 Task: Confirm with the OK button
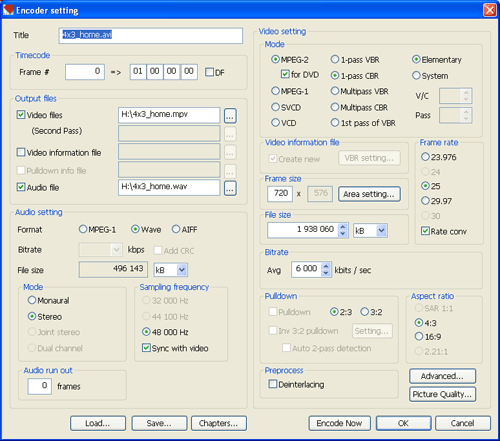[x=403, y=423]
